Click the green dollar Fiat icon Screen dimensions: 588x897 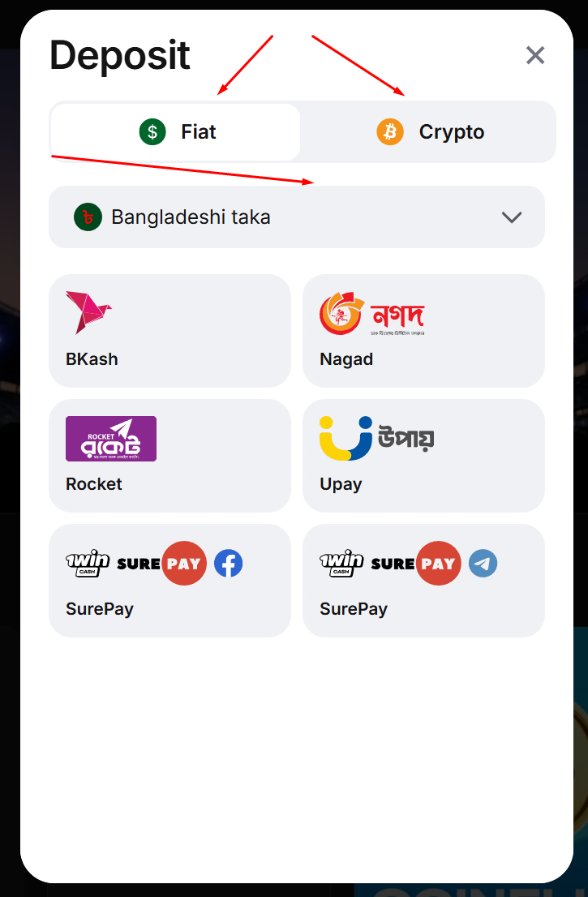(152, 131)
